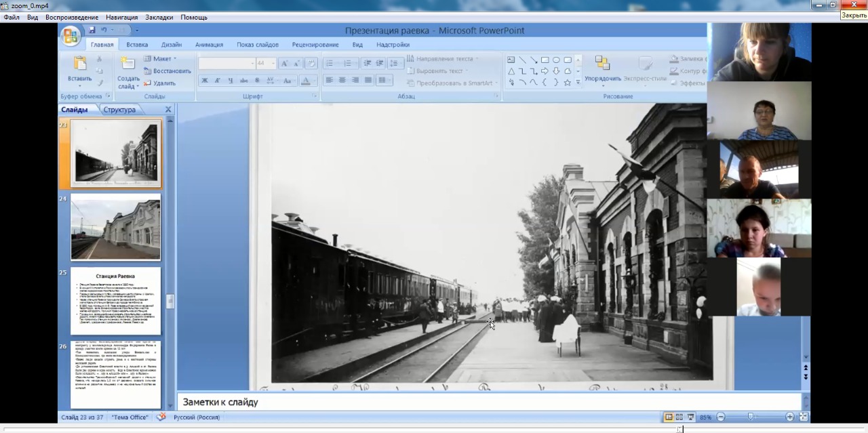The height and width of the screenshot is (433, 868).
Task: Switch to the Структура pane tab
Action: pyautogui.click(x=119, y=110)
